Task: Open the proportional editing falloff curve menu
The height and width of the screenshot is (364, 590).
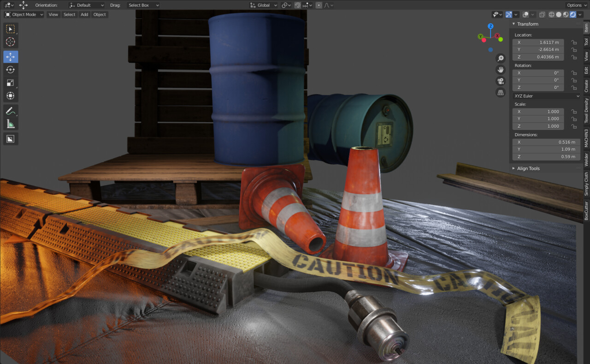Action: coord(329,5)
